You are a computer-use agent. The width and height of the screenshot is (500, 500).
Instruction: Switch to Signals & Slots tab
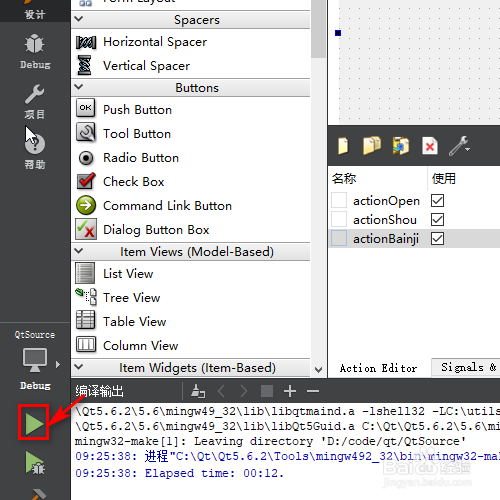467,367
